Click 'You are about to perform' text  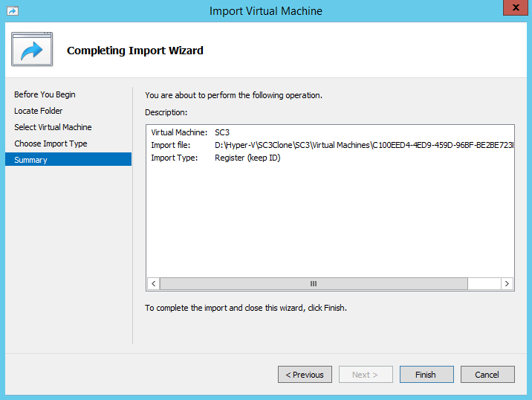[233, 95]
